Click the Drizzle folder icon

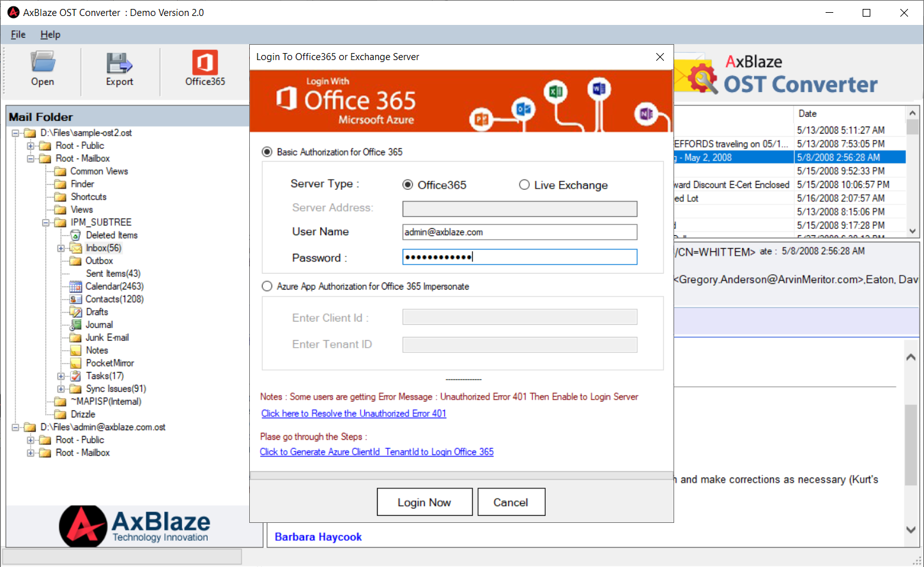pyautogui.click(x=60, y=414)
